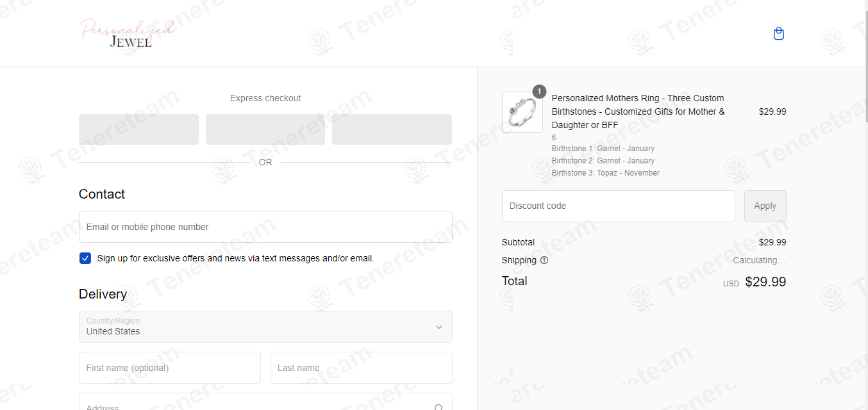The width and height of the screenshot is (868, 410).
Task: Click the Shipping info question mark icon
Action: pyautogui.click(x=544, y=260)
